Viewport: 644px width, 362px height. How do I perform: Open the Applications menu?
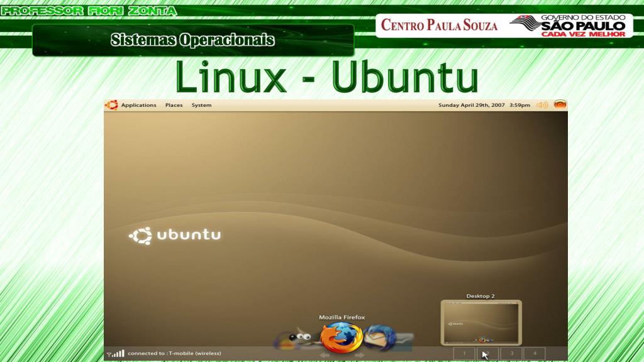point(138,105)
